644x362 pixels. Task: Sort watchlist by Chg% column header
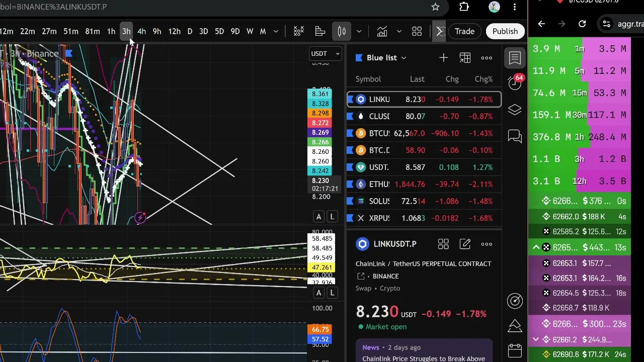pyautogui.click(x=484, y=79)
